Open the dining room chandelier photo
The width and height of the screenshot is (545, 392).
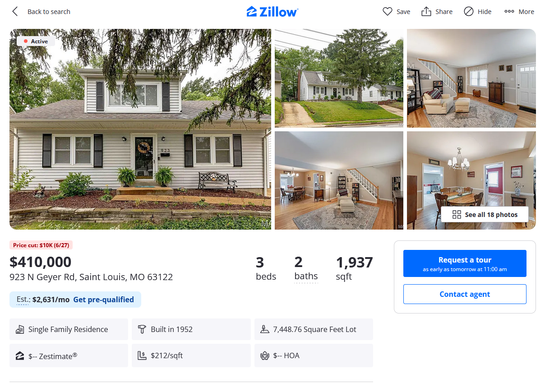tap(471, 180)
